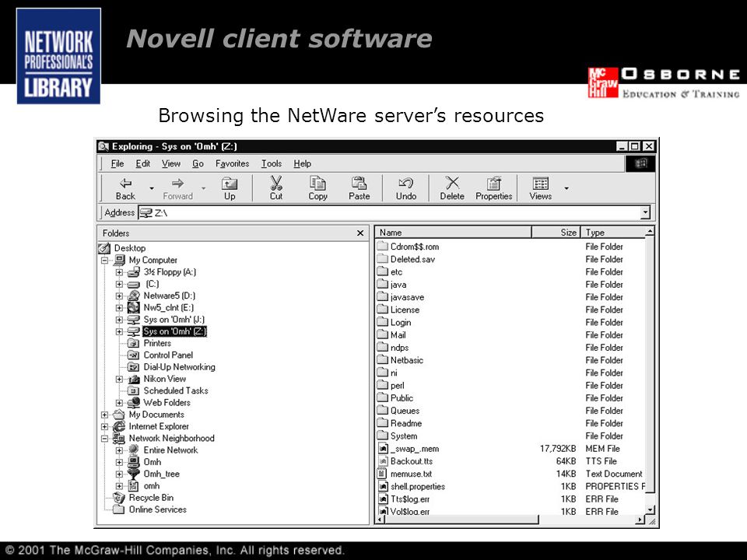
Task: Click the horizontal scrollbar right arrow
Action: [640, 520]
